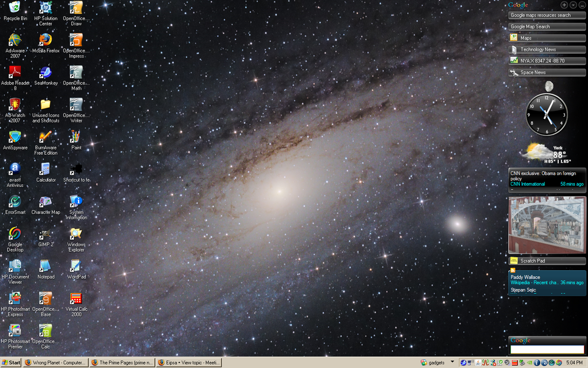Select BurnAware Free Edition icon

tap(46, 143)
